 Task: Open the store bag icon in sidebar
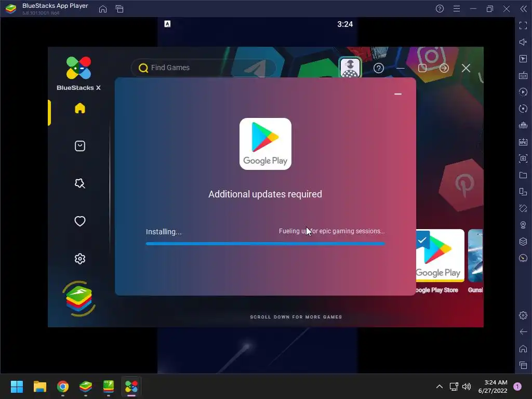(x=79, y=146)
